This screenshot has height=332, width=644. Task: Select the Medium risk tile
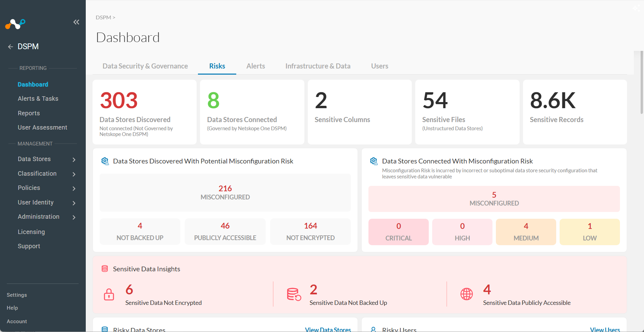click(x=526, y=232)
